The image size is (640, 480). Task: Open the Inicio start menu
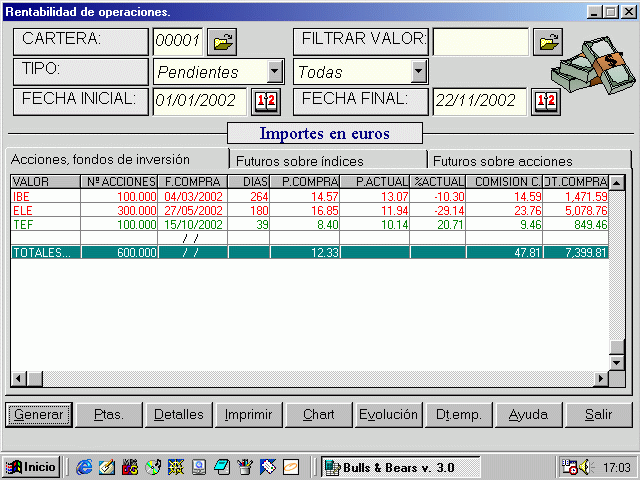click(31, 467)
